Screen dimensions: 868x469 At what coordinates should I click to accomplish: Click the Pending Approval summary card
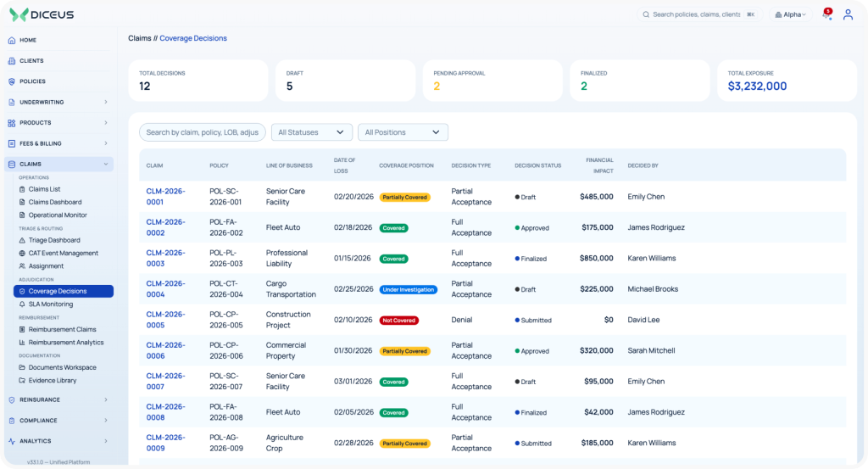coord(492,81)
